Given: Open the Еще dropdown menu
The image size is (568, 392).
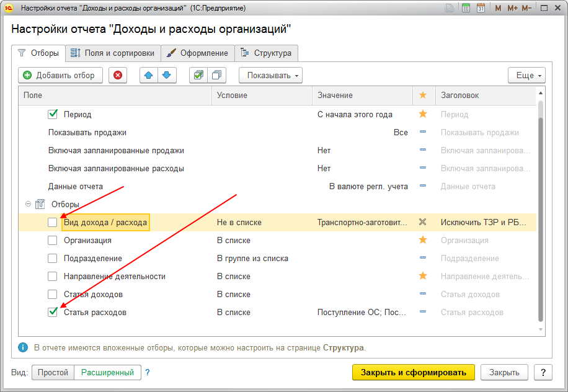Looking at the screenshot, I should 526,75.
